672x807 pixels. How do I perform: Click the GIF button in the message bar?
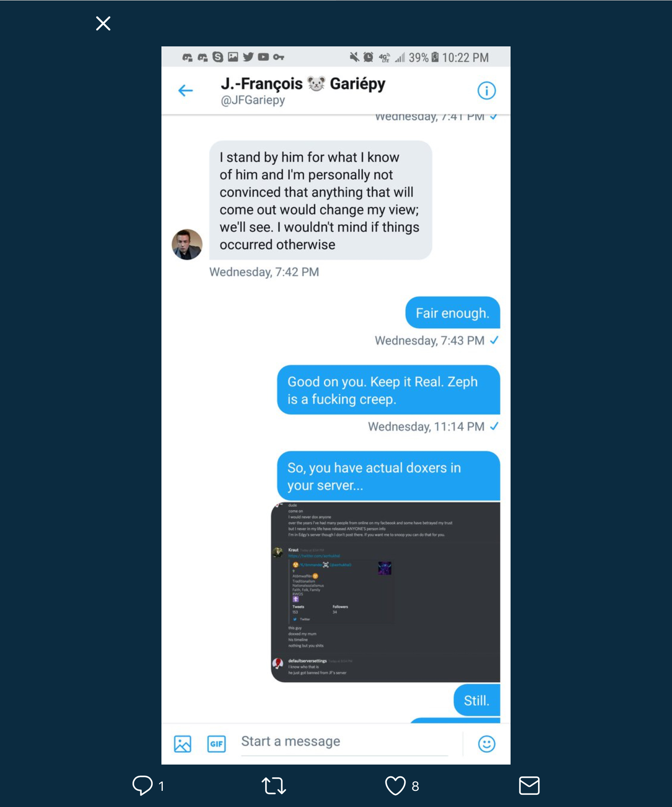[217, 744]
